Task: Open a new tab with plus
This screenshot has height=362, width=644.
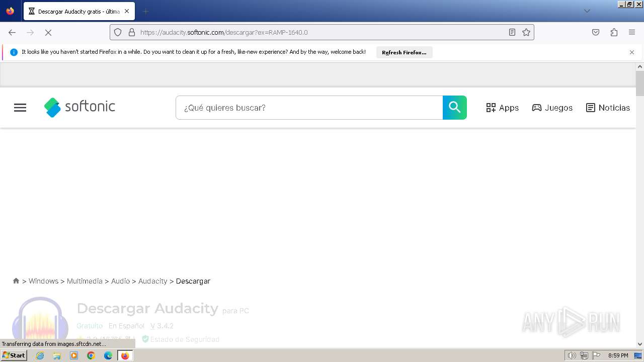Action: point(145,11)
